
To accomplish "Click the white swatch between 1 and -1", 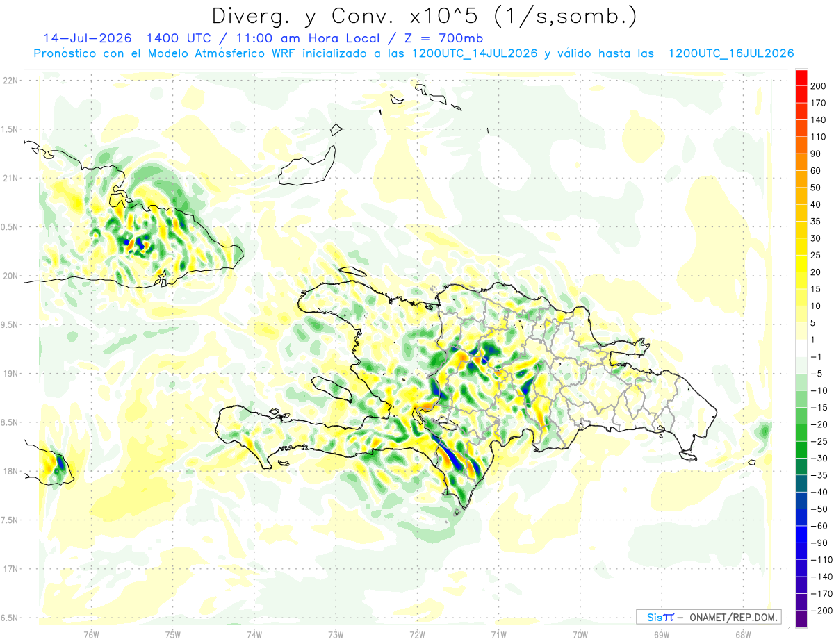I will [x=802, y=348].
